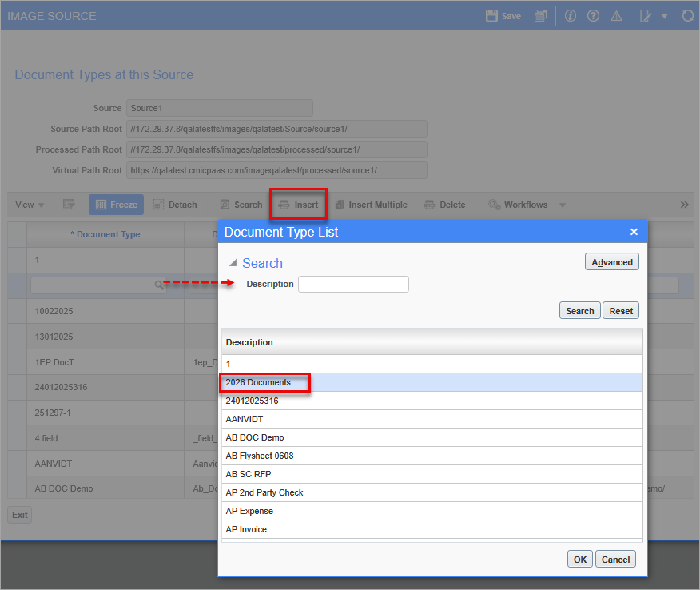700x590 pixels.
Task: Click the magnifier lookup icon in Document Type field
Action: 158,285
